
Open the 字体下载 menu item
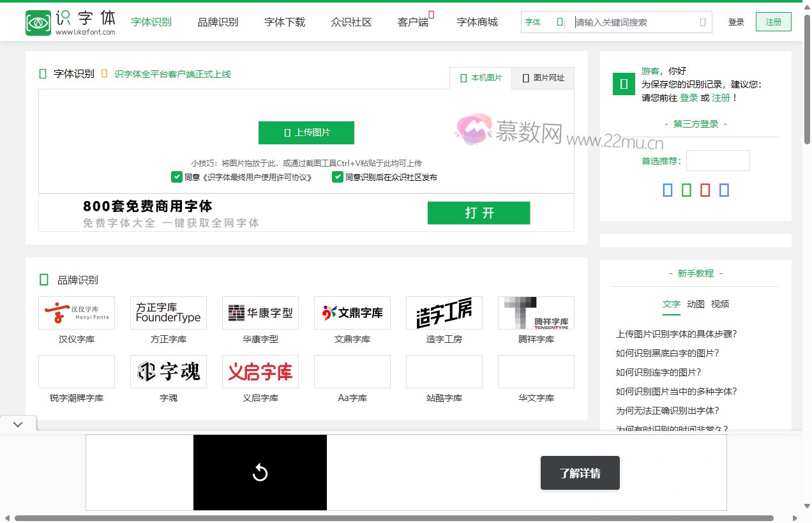tap(284, 21)
